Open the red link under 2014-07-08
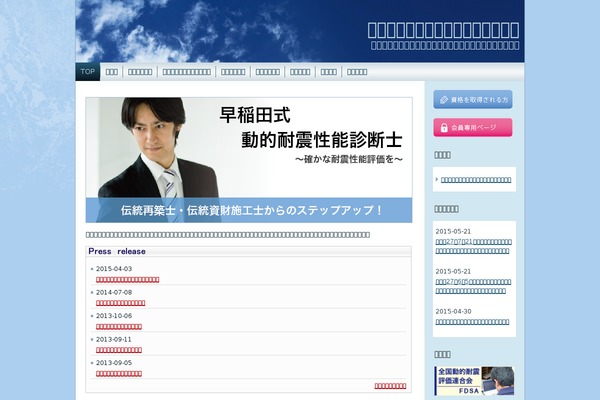The height and width of the screenshot is (400, 600). tap(121, 303)
